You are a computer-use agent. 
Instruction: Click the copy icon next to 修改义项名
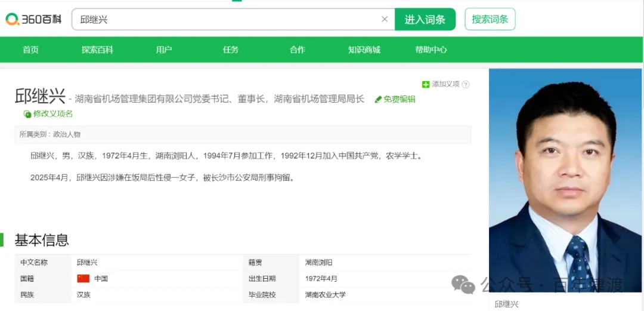27,114
